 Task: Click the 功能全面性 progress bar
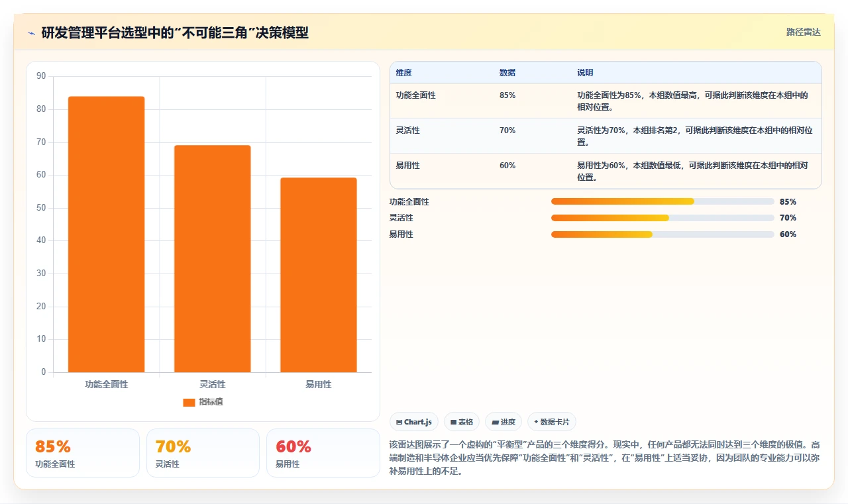coord(662,201)
